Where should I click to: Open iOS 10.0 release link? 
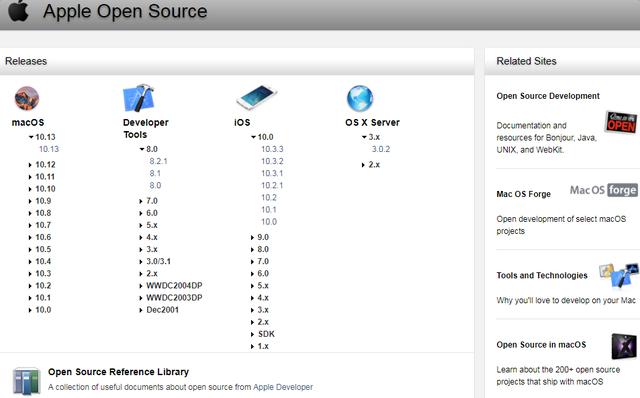269,222
